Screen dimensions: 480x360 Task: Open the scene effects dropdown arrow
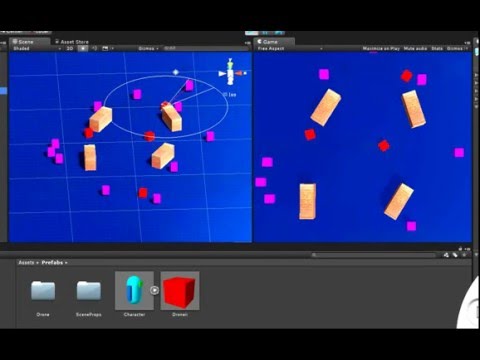[112, 49]
